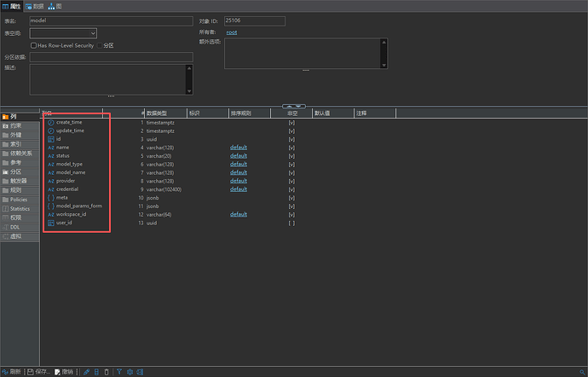The height and width of the screenshot is (377, 588).
Task: Click the clock icon of update_time column
Action: pyautogui.click(x=51, y=130)
